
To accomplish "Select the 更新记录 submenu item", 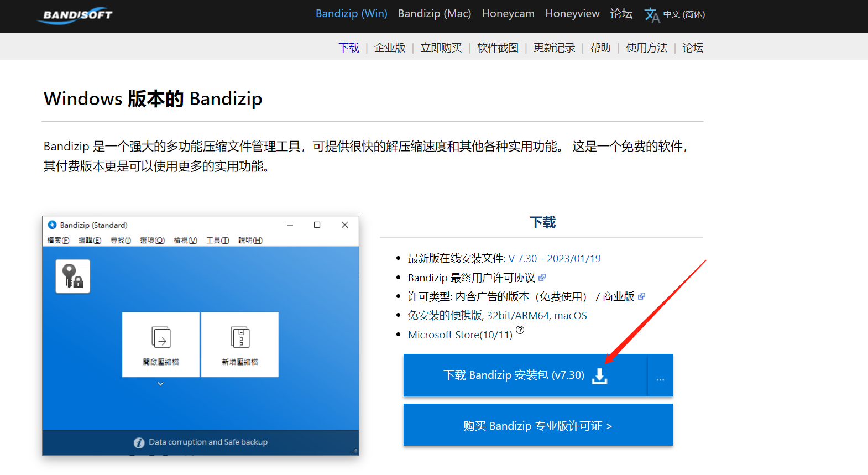I will pyautogui.click(x=554, y=48).
